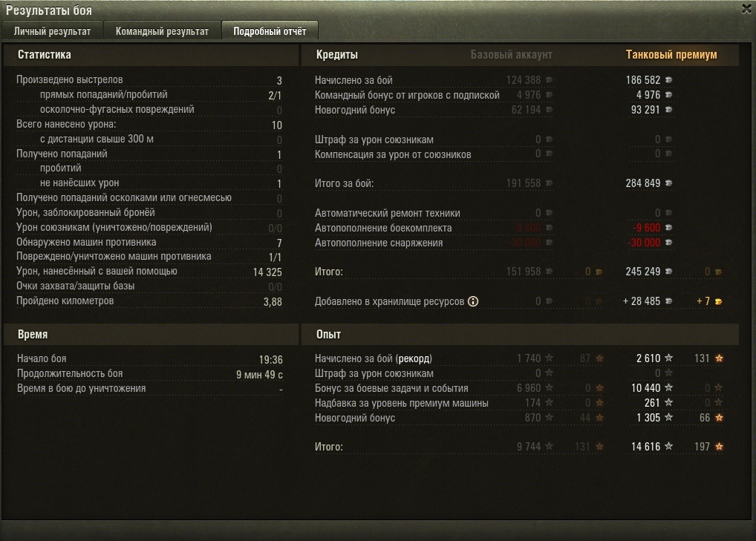Click the Статистика section header
756x541 pixels.
click(45, 54)
